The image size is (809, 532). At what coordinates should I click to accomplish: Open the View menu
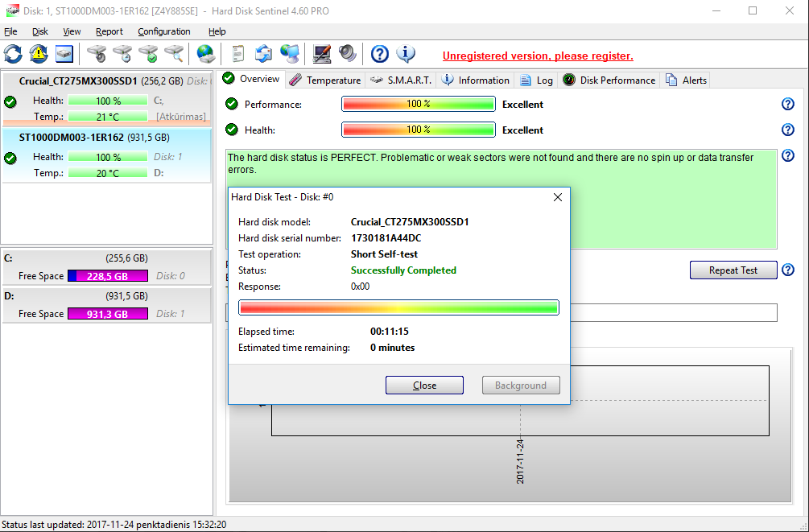tap(72, 31)
